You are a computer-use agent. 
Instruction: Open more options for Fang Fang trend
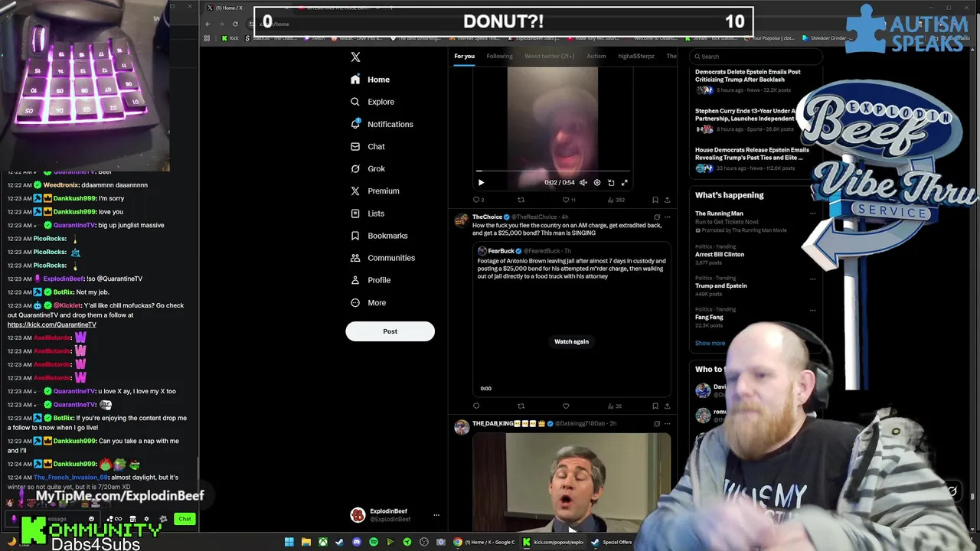(x=812, y=310)
